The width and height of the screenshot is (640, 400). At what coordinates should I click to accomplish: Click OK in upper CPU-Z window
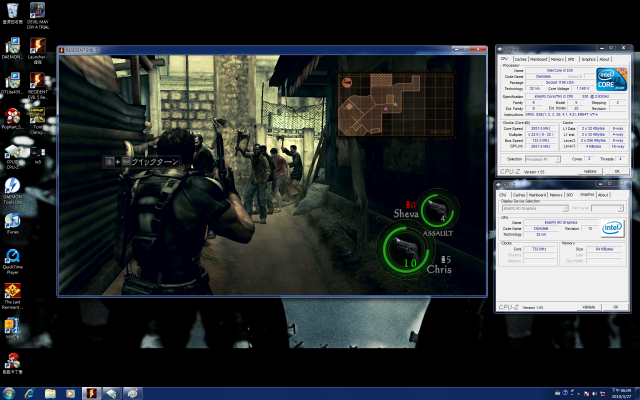(617, 171)
